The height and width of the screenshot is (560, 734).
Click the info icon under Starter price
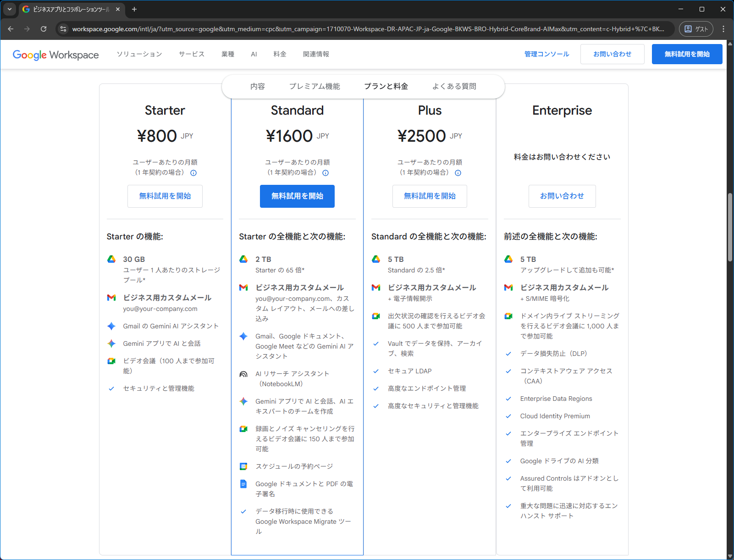tap(193, 173)
